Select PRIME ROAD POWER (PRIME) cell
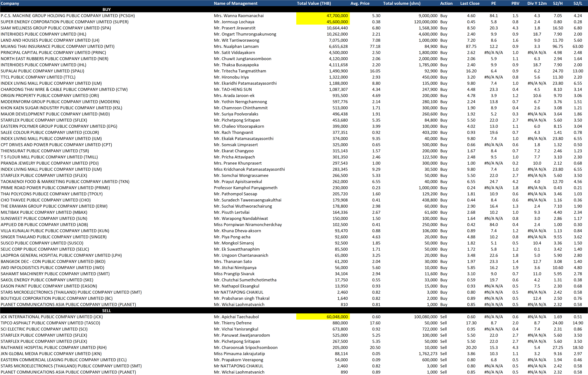This screenshot has height=375, width=588. [55, 188]
